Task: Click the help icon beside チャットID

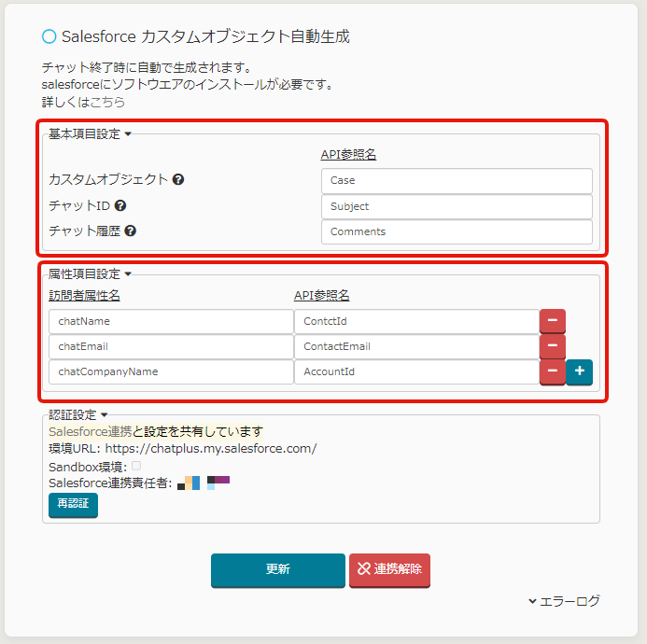Action: (x=120, y=205)
